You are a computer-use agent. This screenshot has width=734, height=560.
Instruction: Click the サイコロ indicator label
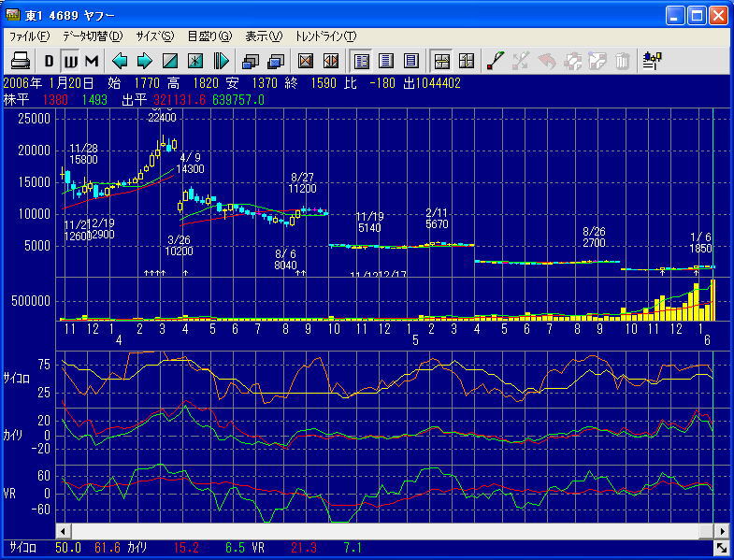(x=17, y=378)
